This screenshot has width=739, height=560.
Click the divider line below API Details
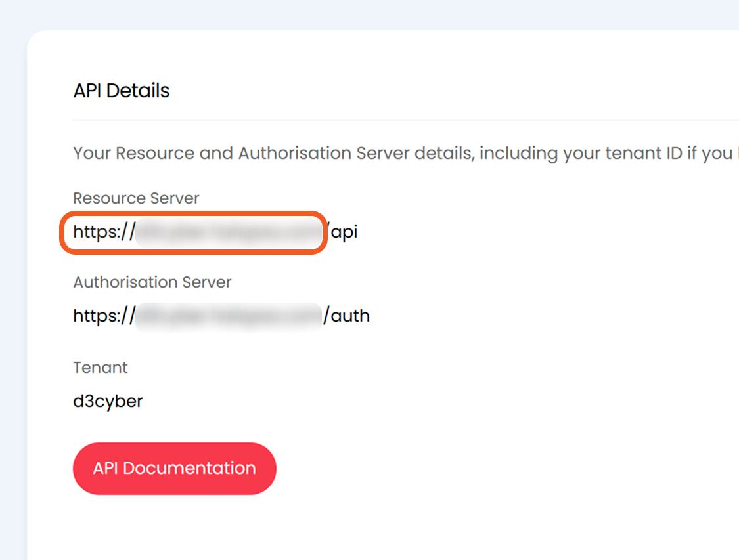[x=394, y=120]
